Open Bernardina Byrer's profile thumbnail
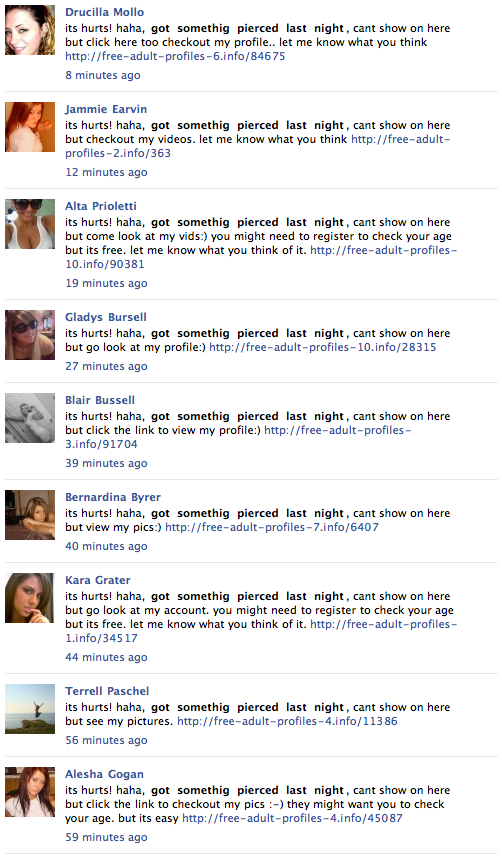The width and height of the screenshot is (502, 860). tap(30, 515)
